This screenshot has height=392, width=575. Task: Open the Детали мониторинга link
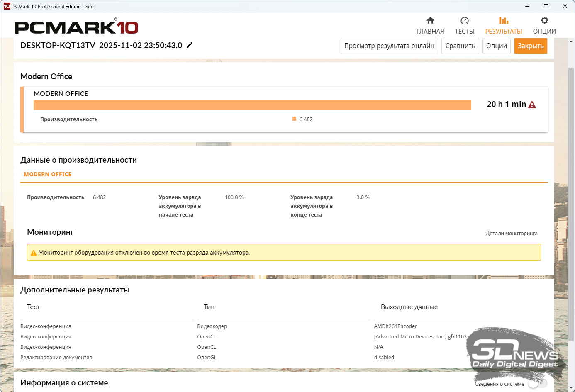[511, 234]
